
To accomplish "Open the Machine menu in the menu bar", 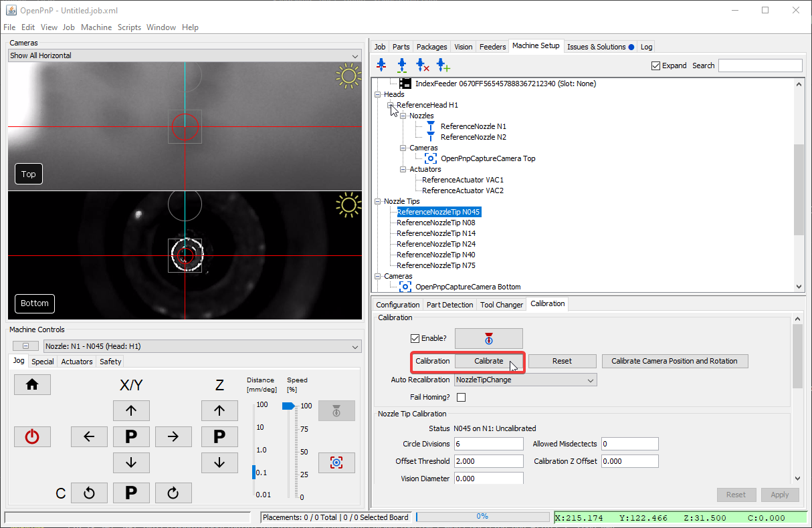I will pos(96,27).
